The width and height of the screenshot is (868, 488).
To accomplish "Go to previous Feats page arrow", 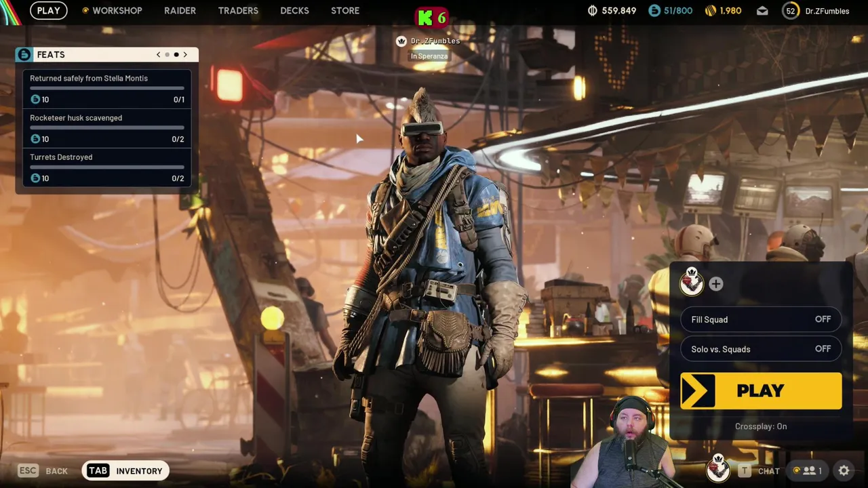I will click(x=159, y=54).
